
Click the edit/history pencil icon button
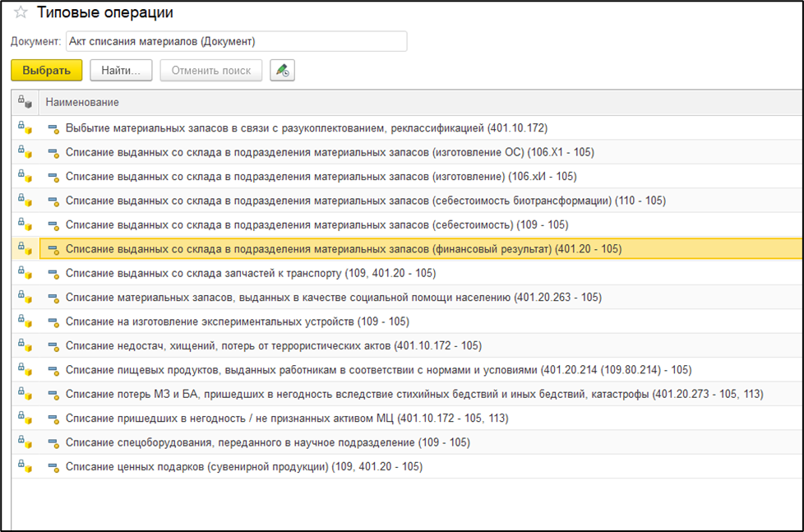tap(282, 70)
